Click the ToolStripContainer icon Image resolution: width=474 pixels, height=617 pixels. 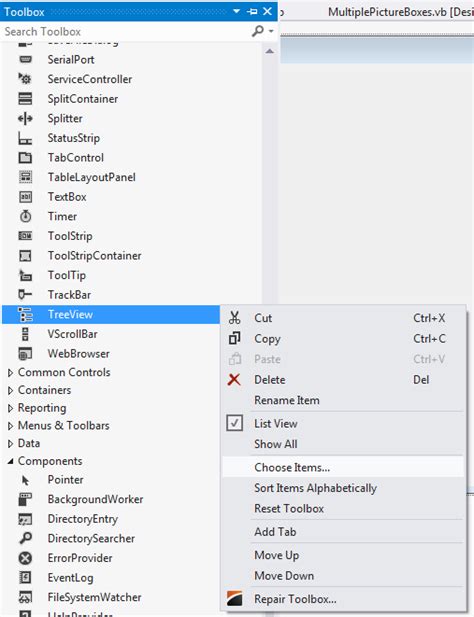click(x=25, y=256)
